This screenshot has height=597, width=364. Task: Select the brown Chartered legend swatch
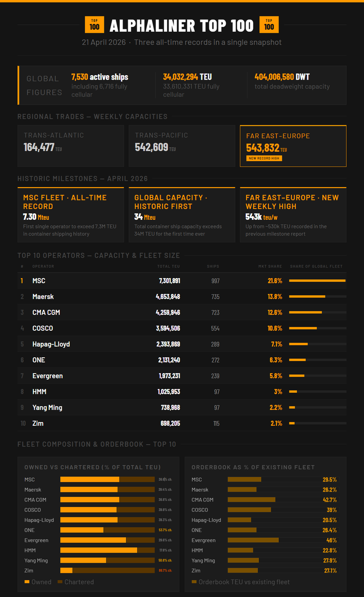(60, 582)
